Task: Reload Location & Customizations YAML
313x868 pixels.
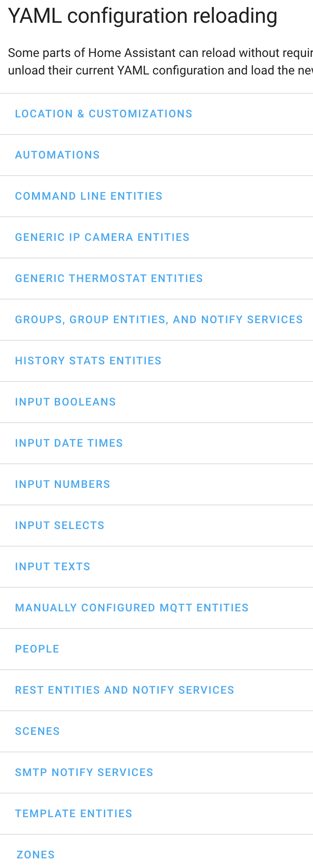Action: (x=103, y=114)
